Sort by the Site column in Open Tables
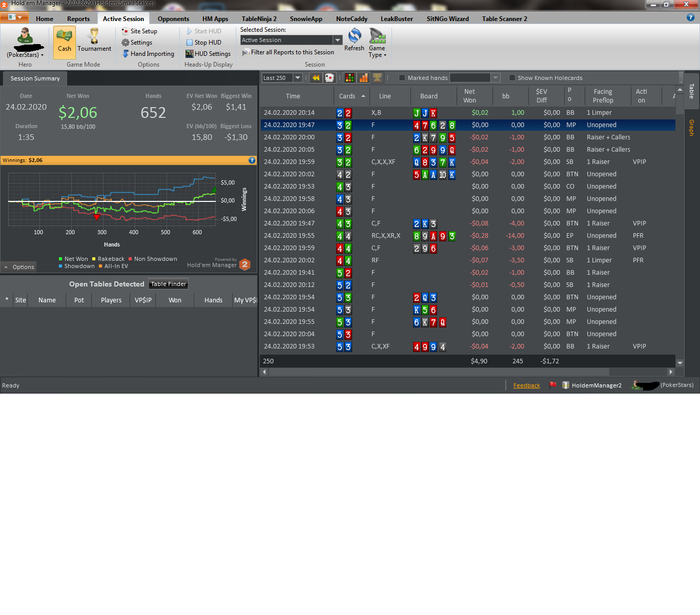The height and width of the screenshot is (615, 700). tap(20, 300)
